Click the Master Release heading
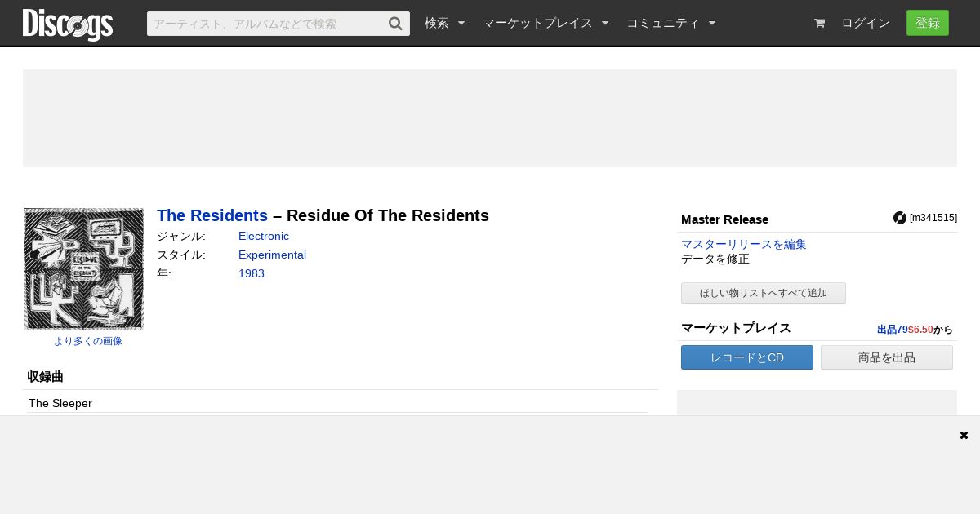 point(724,219)
